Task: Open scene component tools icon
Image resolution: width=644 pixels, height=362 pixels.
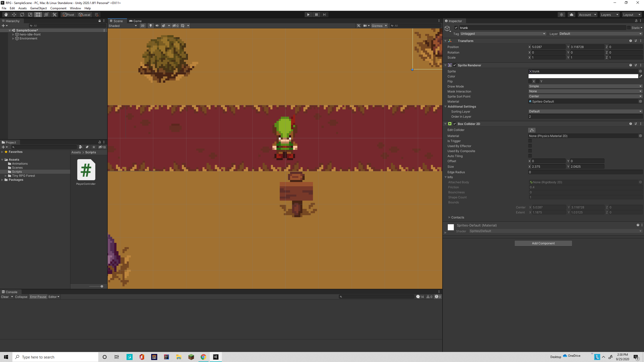Action: (x=359, y=26)
